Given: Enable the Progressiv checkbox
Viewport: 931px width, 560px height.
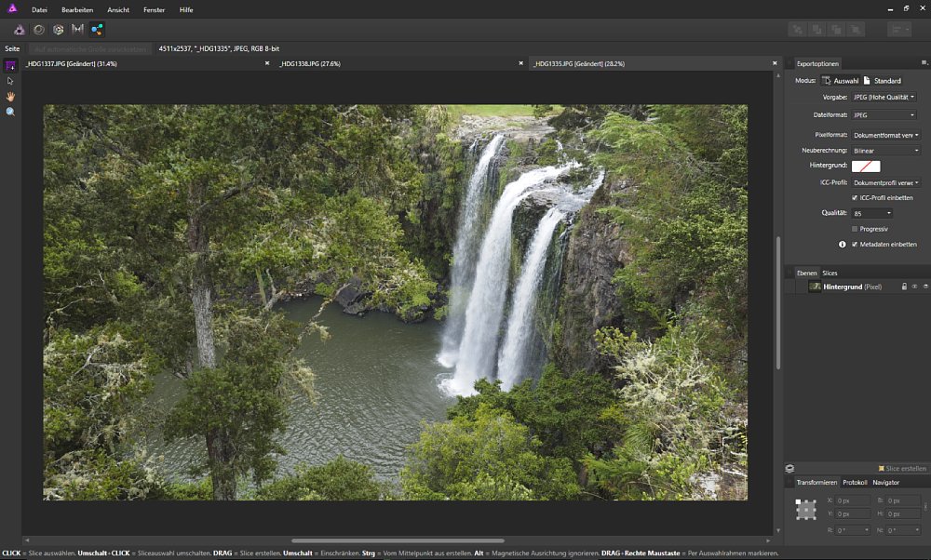Looking at the screenshot, I should pyautogui.click(x=855, y=228).
